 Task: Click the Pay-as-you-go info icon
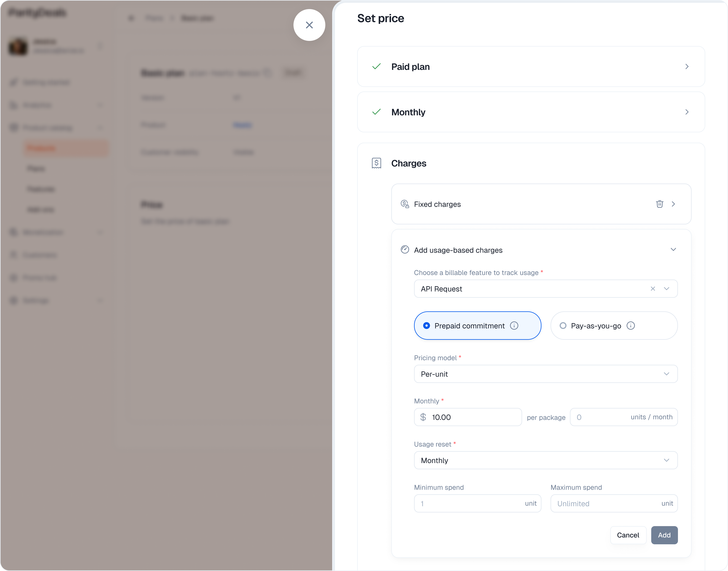[x=631, y=326]
